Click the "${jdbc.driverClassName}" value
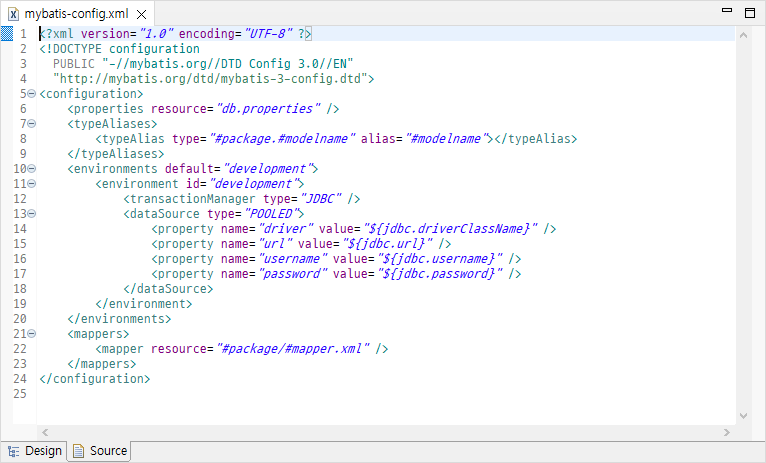This screenshot has height=463, width=766. pos(449,229)
